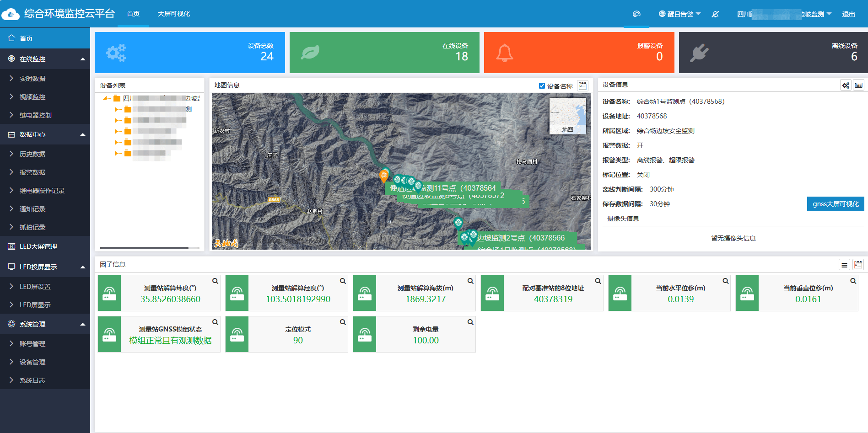
Task: Click the orange map marker on the map
Action: pyautogui.click(x=383, y=176)
